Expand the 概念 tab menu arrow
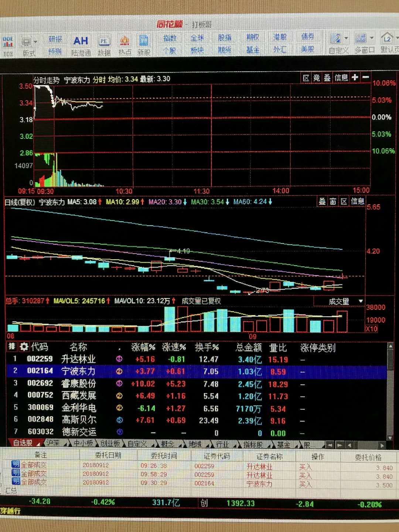 pyautogui.click(x=180, y=444)
